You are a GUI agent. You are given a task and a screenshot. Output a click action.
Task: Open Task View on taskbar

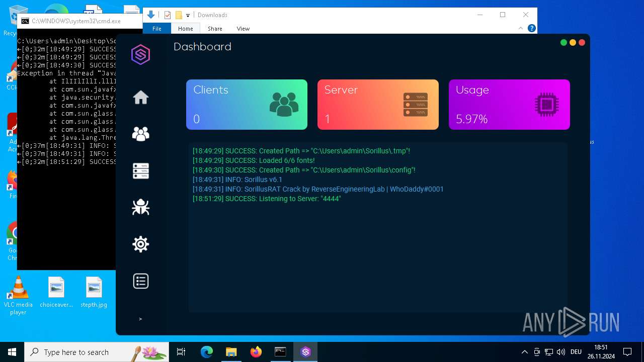(x=182, y=352)
